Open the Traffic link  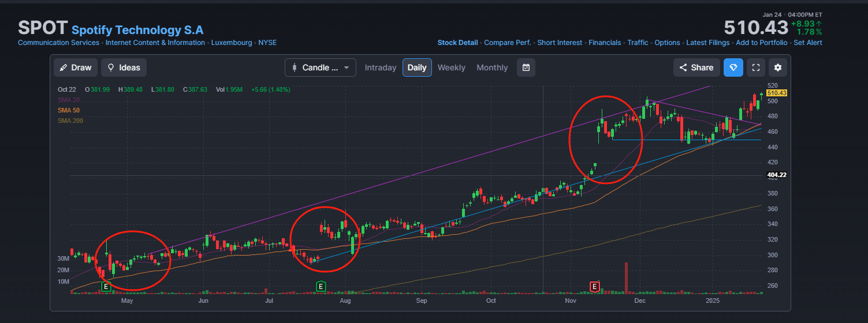click(x=638, y=43)
